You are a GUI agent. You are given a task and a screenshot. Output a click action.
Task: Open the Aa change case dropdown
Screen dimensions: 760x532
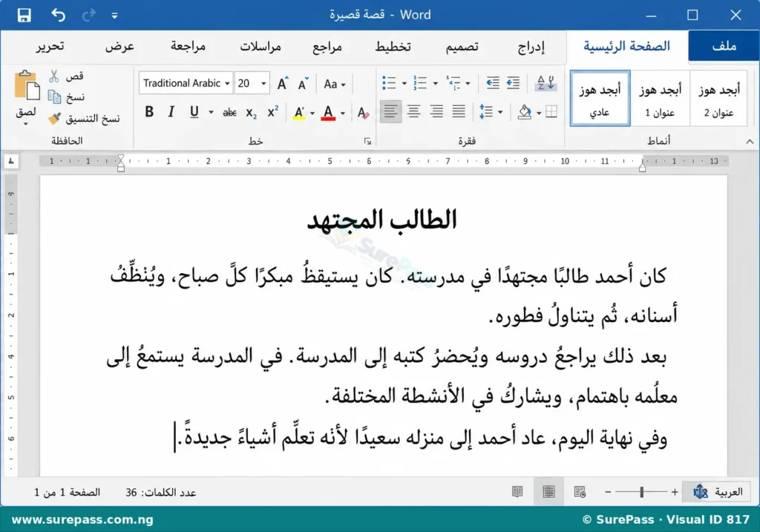click(x=335, y=85)
